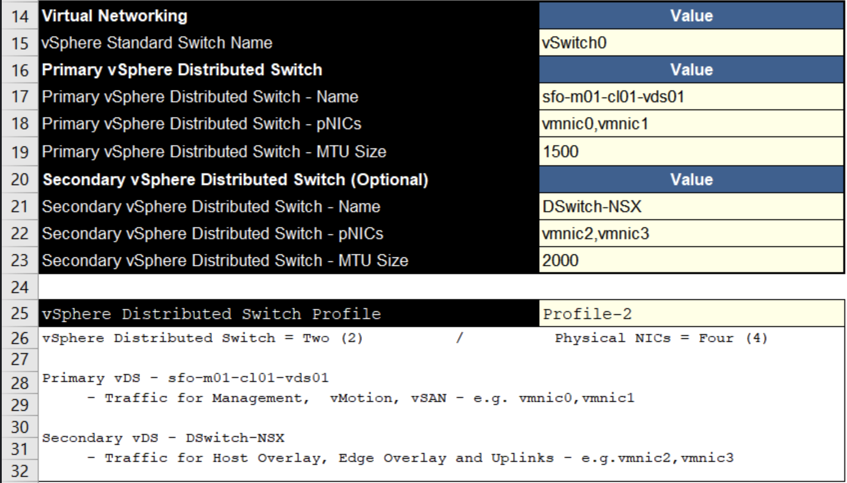The height and width of the screenshot is (483, 847).
Task: Select the DSwitch-NSX name value cell
Action: (690, 207)
